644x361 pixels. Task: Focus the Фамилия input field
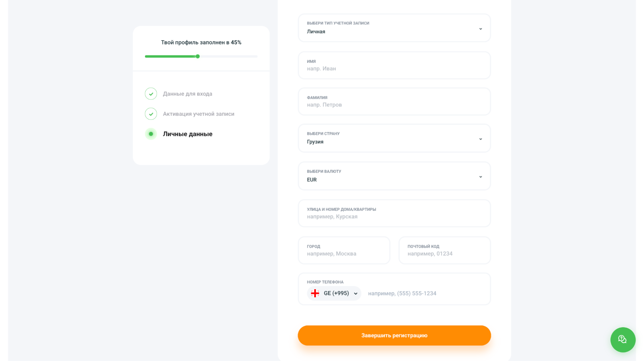pyautogui.click(x=394, y=101)
